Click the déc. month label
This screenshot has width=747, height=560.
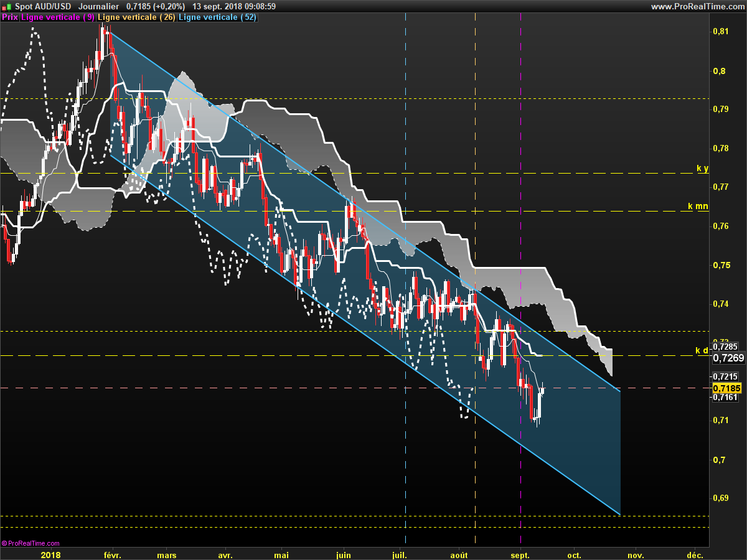coord(695,555)
